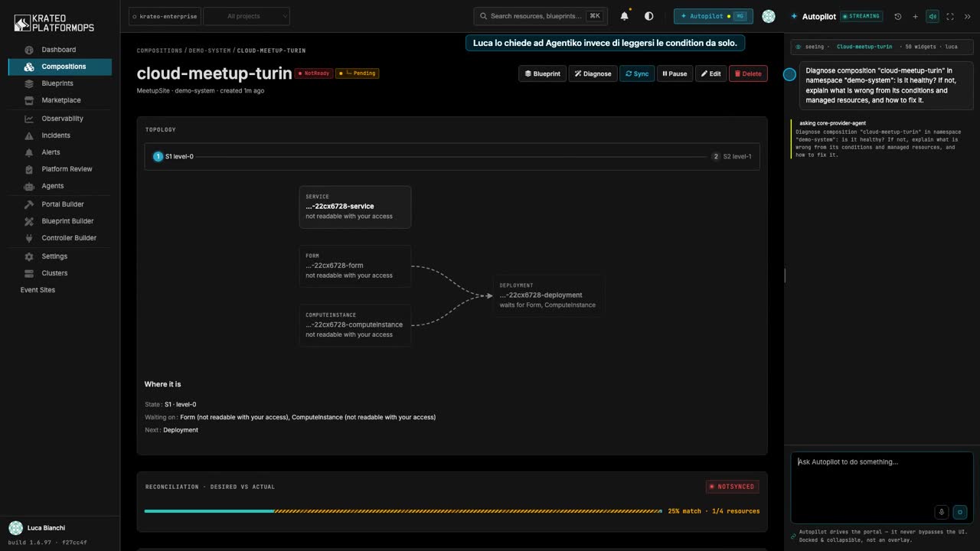Screen dimensions: 980x551
Task: Expand the Autopilot panel to fullscreen
Action: tap(950, 16)
